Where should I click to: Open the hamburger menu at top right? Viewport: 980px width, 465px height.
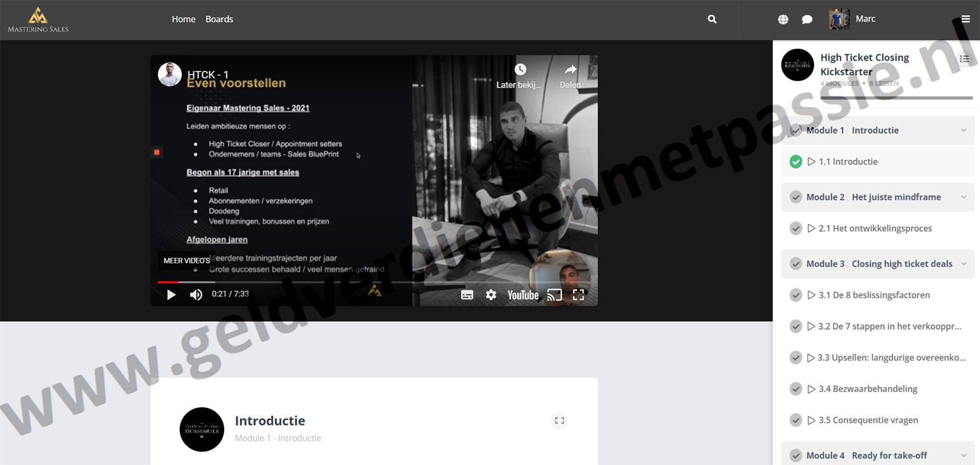coord(965,19)
